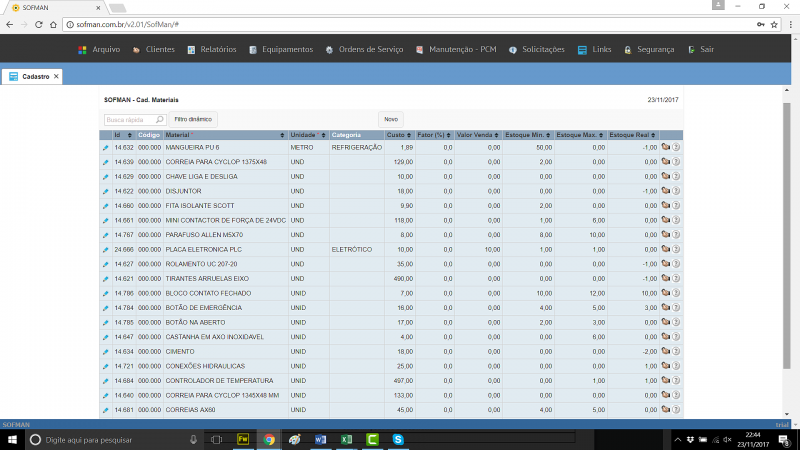
Task: Open Excel from the Windows taskbar
Action: (x=346, y=439)
